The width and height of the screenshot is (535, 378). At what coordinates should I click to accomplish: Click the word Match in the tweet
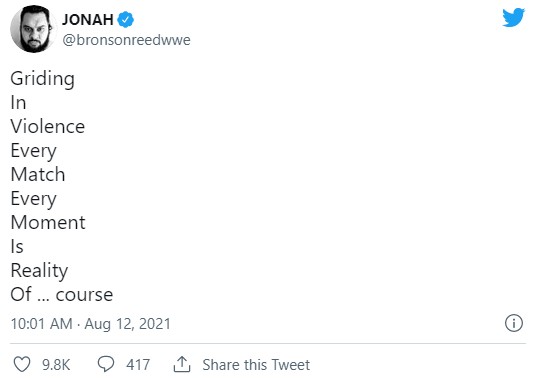pos(38,174)
